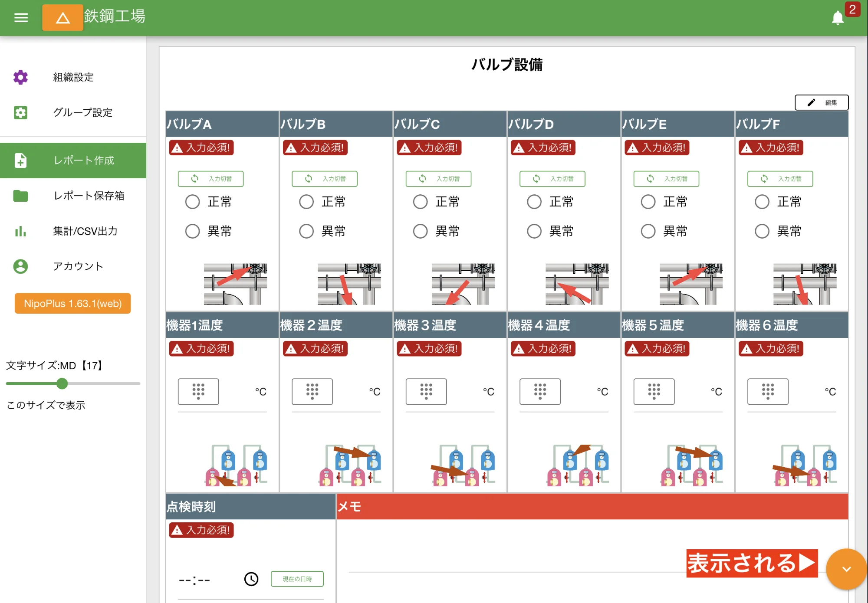
Task: Click pencil 編集 edit button
Action: (821, 102)
